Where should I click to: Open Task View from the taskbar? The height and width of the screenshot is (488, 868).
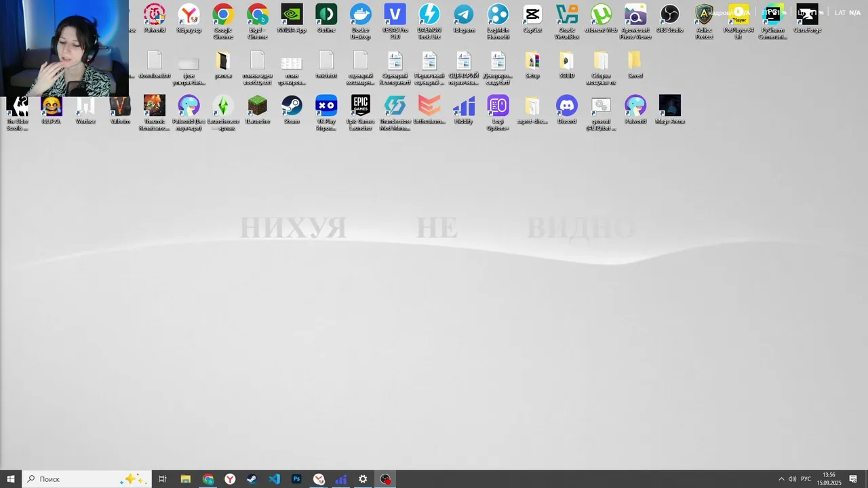click(x=163, y=479)
